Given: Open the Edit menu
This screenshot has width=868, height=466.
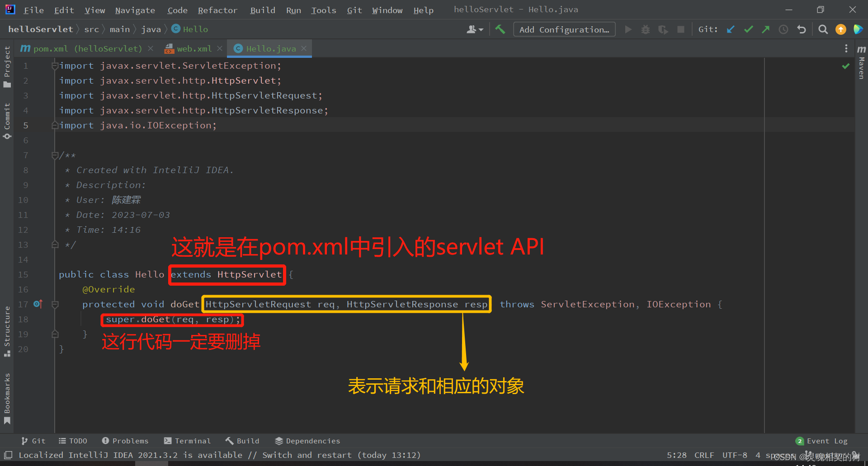Looking at the screenshot, I should [64, 10].
